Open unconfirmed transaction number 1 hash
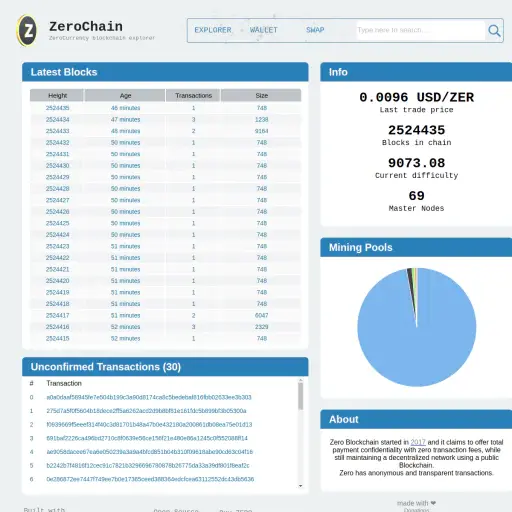Viewport: 512px width, 512px height. [146, 411]
